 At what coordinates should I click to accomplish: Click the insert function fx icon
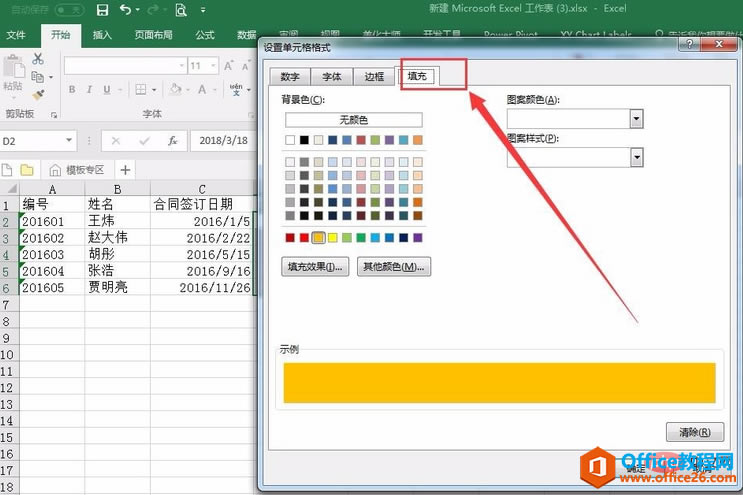tap(172, 141)
